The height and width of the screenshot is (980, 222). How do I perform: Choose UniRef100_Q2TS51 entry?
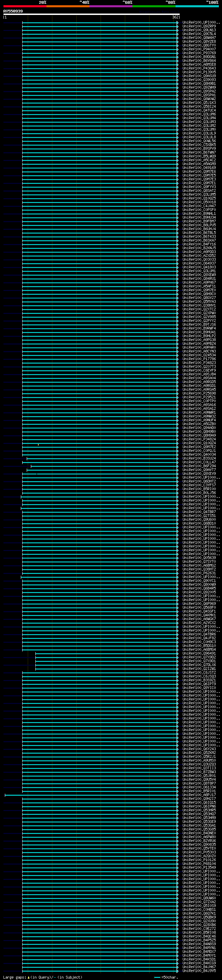click(199, 516)
